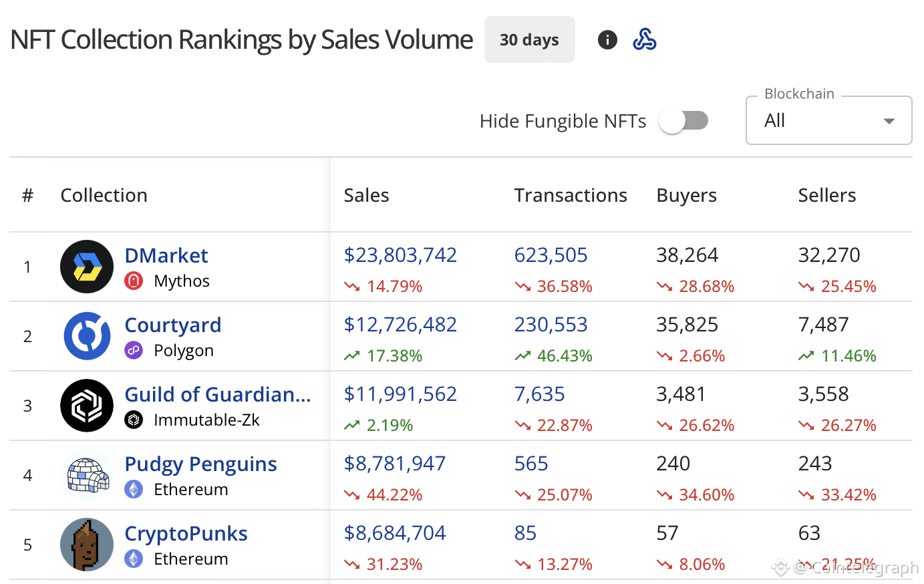Toggle the Hide Fungible NFTs switch

click(683, 121)
